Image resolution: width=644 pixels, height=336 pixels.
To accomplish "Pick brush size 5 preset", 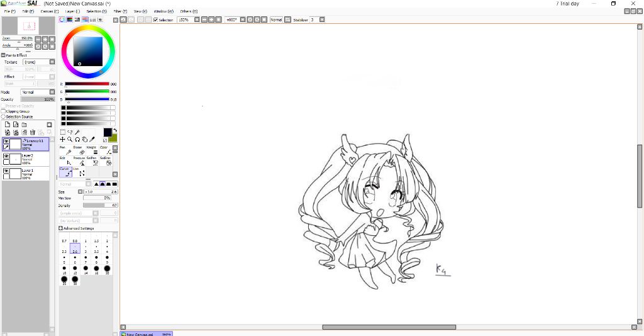I will click(x=64, y=260).
